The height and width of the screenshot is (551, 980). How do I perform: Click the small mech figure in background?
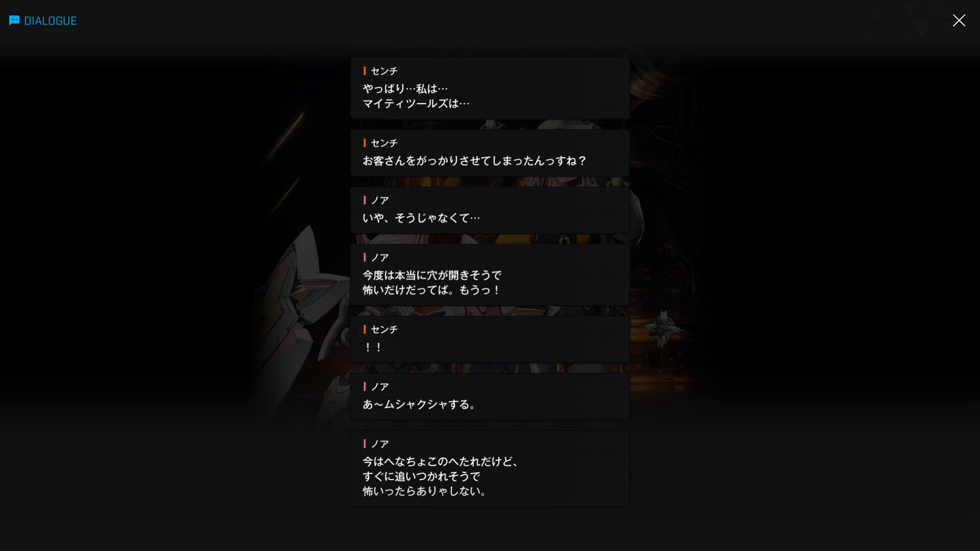[x=663, y=329]
